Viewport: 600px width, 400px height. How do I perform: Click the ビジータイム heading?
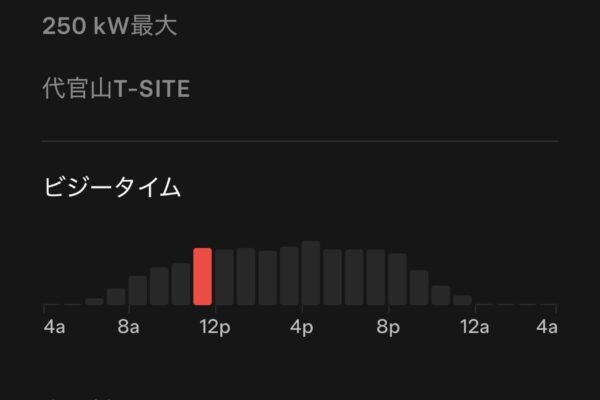pos(112,187)
